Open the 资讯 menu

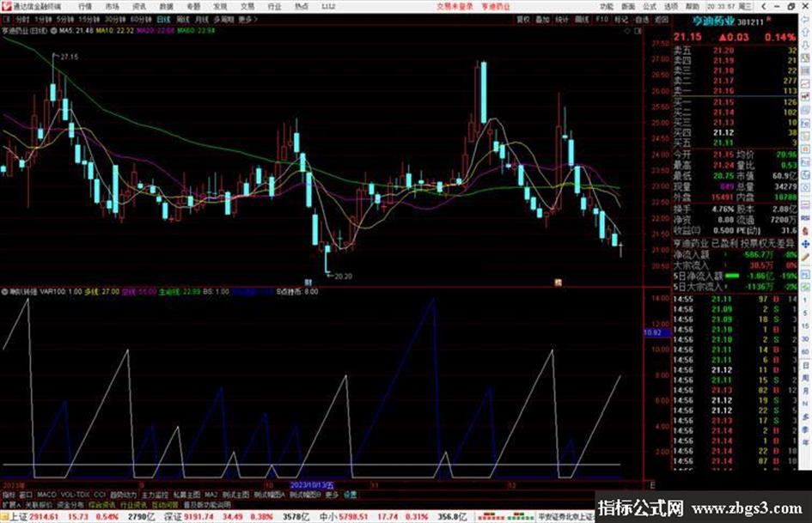pos(139,6)
